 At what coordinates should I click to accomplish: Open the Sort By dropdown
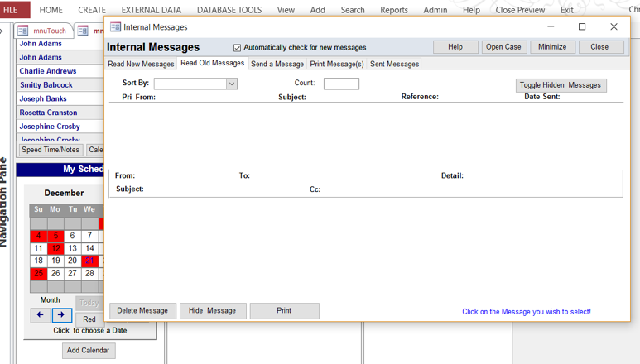[x=232, y=84]
